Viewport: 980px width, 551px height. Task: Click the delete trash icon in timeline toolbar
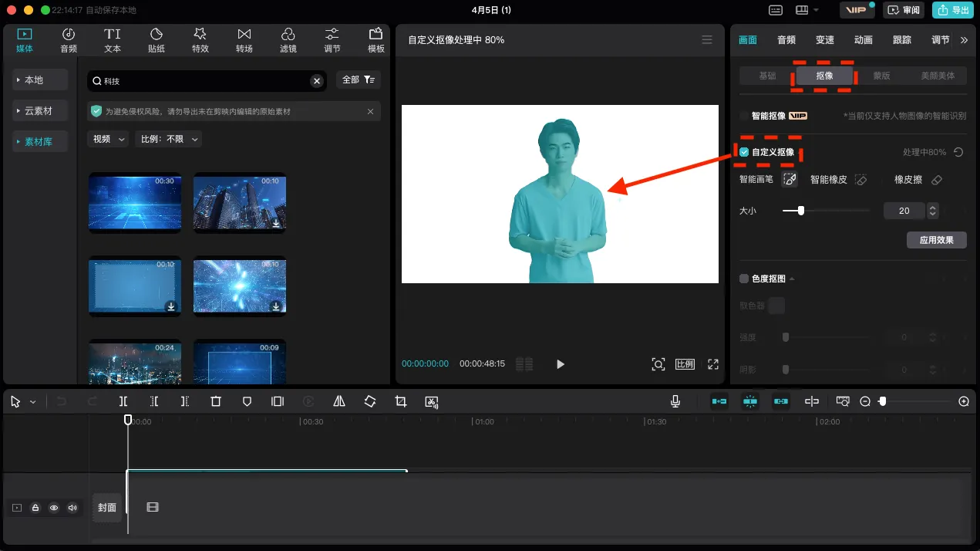[216, 401]
